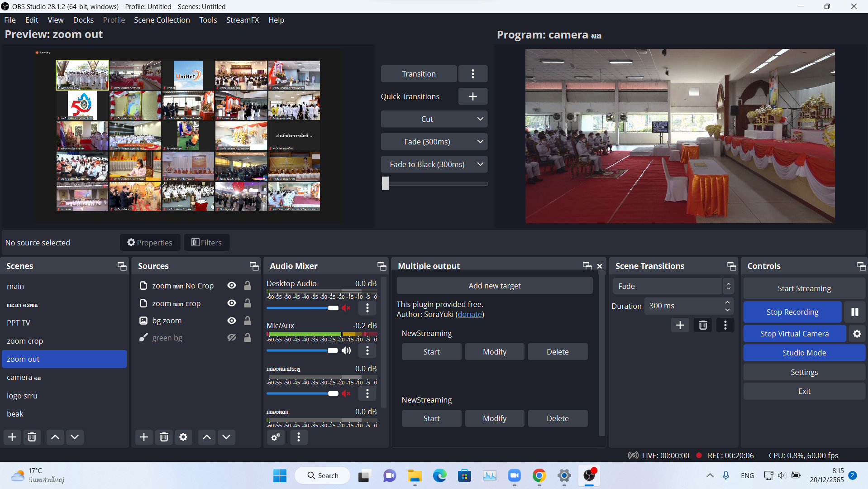Hide the bg zoom source
The width and height of the screenshot is (868, 489).
click(x=232, y=321)
